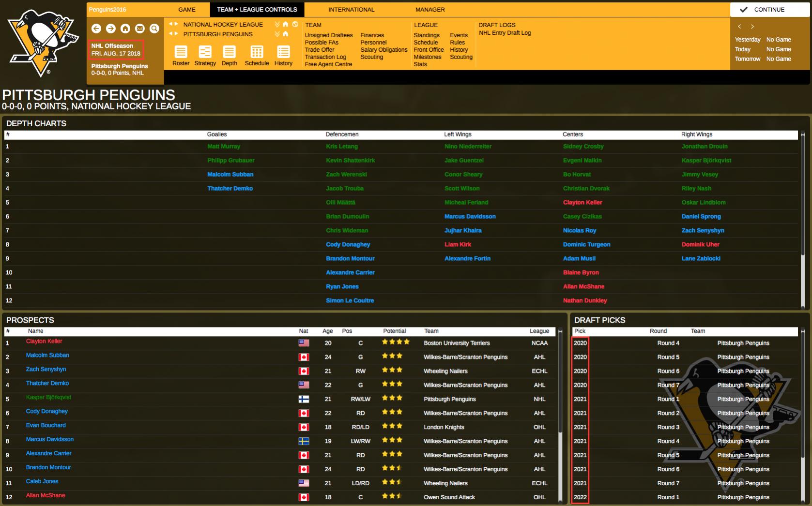Click the US flag in Clayton Keller's row

[x=304, y=343]
